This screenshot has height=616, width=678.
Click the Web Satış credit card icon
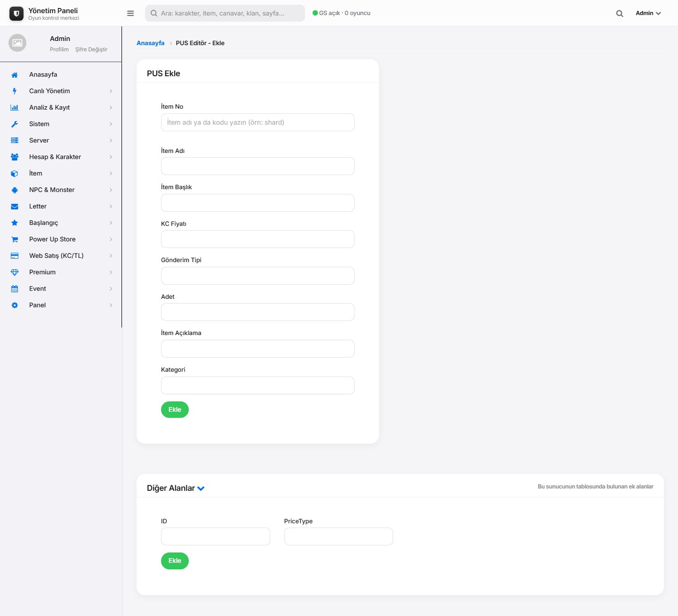pos(15,256)
